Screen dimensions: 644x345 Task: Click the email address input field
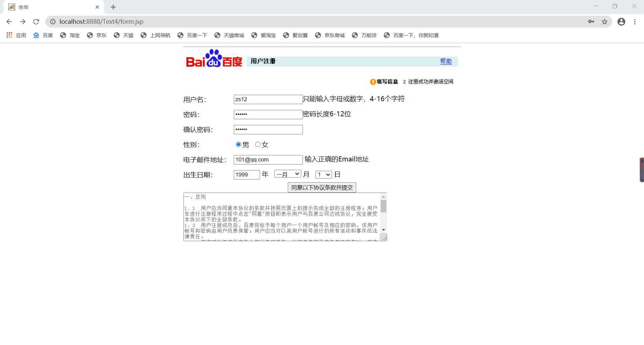268,159
